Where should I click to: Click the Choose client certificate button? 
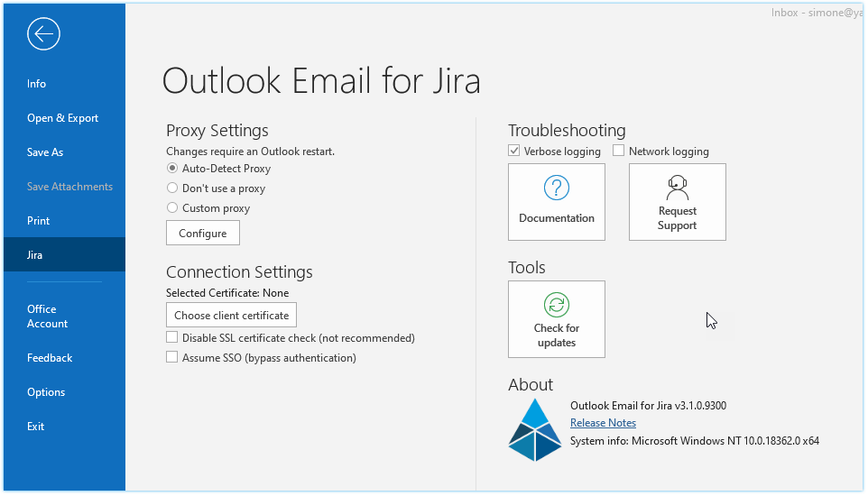coord(231,316)
